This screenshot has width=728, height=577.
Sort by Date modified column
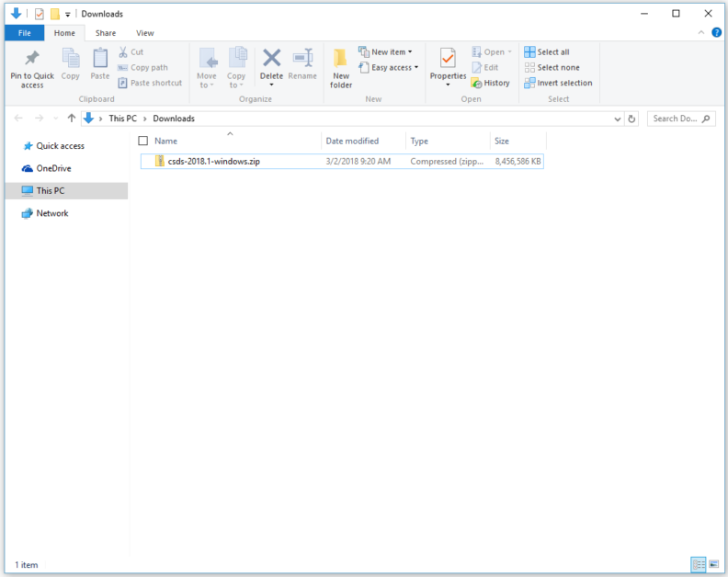(352, 141)
